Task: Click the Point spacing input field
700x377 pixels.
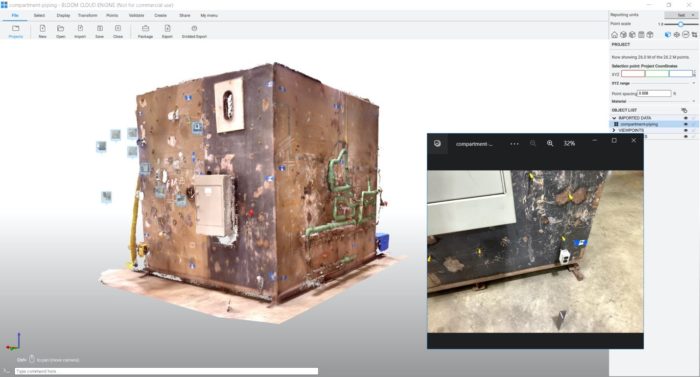Action: [654, 93]
